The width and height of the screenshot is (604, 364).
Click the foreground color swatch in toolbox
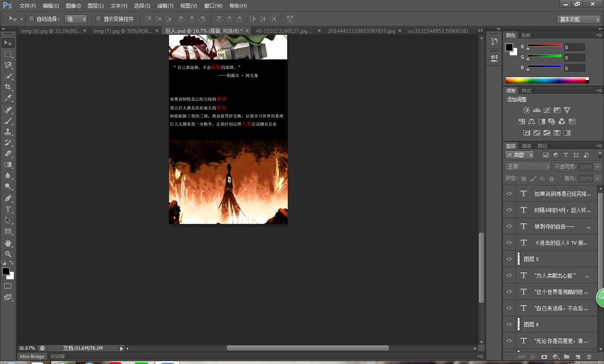pos(6,271)
